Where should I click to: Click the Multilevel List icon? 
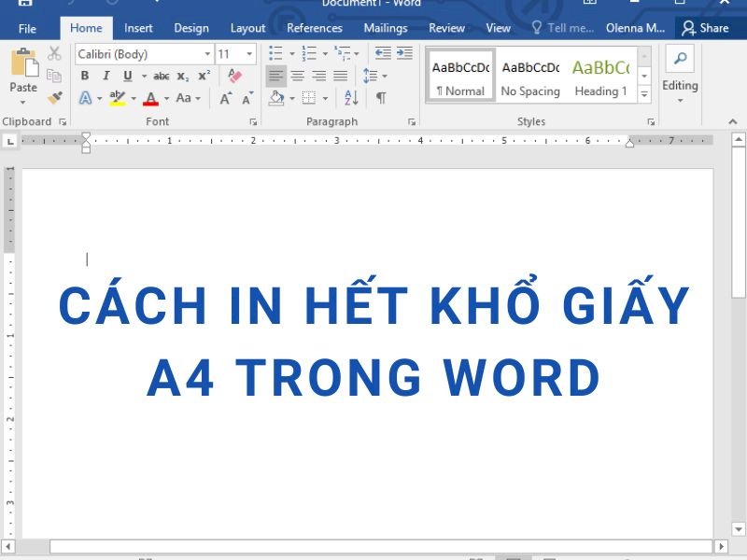click(x=343, y=53)
